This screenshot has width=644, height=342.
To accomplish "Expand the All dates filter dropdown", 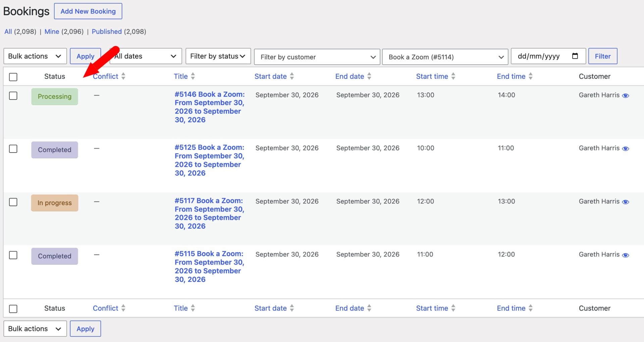I will point(146,56).
